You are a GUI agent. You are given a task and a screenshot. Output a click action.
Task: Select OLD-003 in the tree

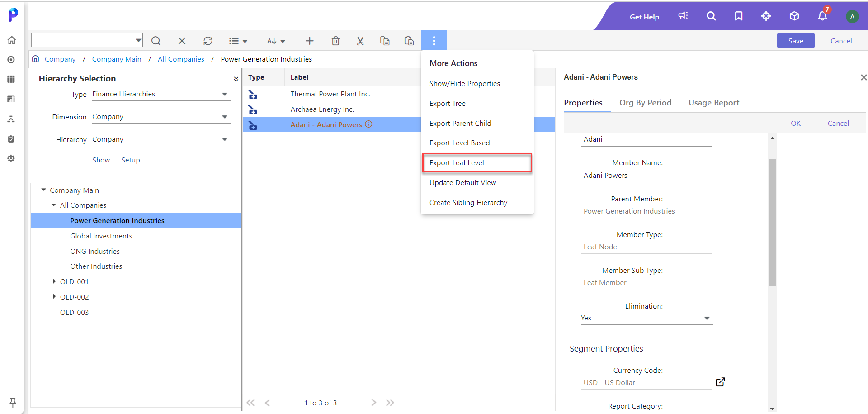coord(74,313)
